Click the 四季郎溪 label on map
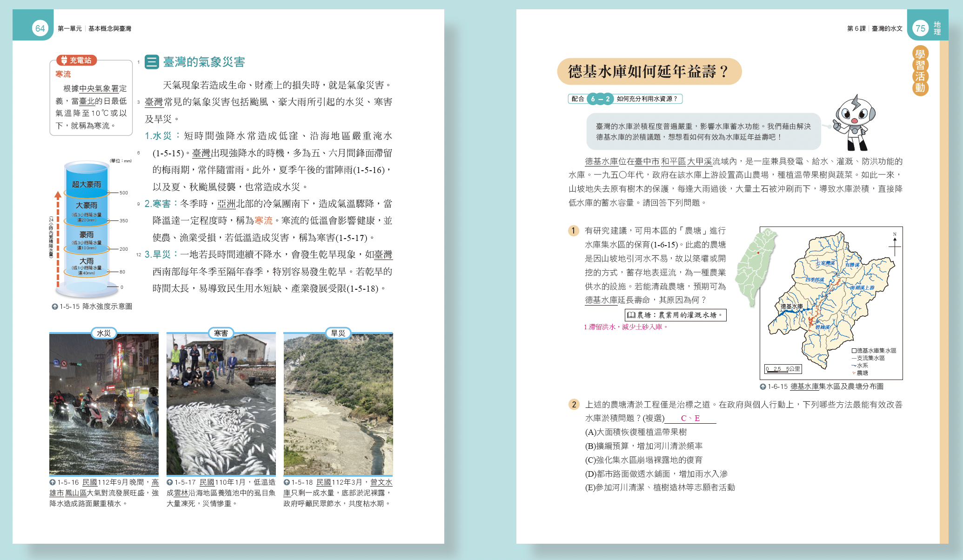 pos(815,280)
